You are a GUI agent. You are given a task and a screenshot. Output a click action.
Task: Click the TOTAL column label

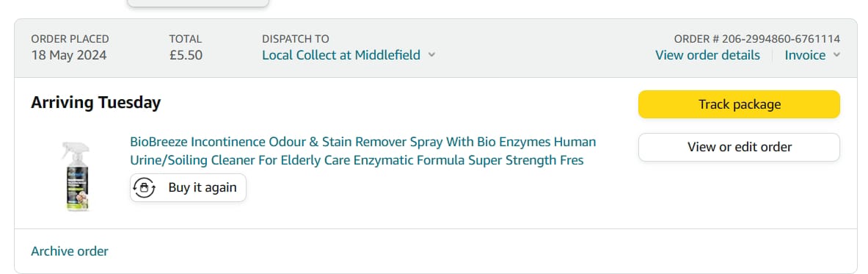[x=186, y=39]
